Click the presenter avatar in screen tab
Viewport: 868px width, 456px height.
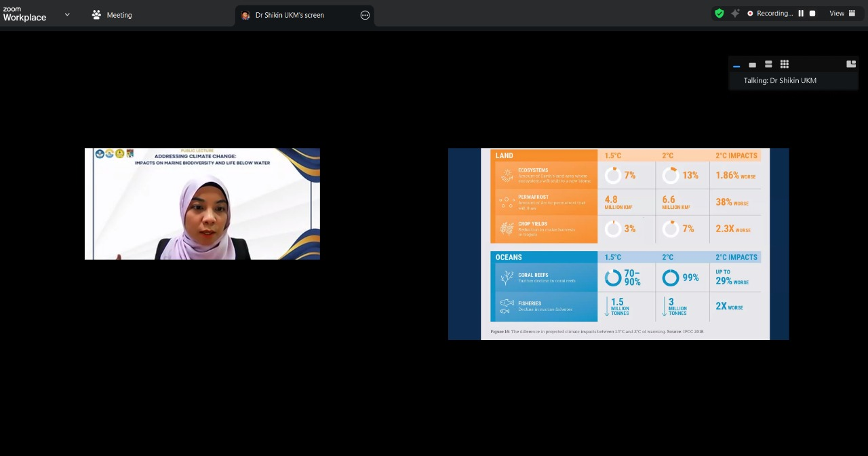(x=245, y=15)
